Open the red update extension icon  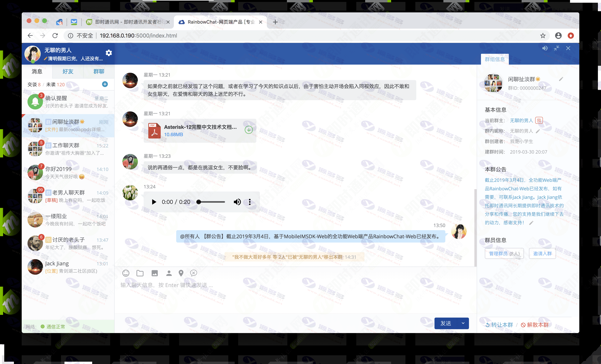coord(571,36)
